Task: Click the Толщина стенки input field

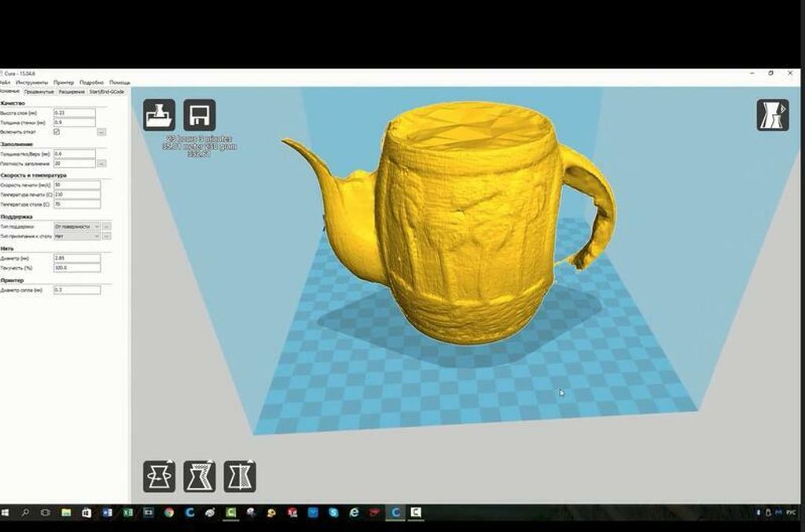Action: [x=75, y=122]
